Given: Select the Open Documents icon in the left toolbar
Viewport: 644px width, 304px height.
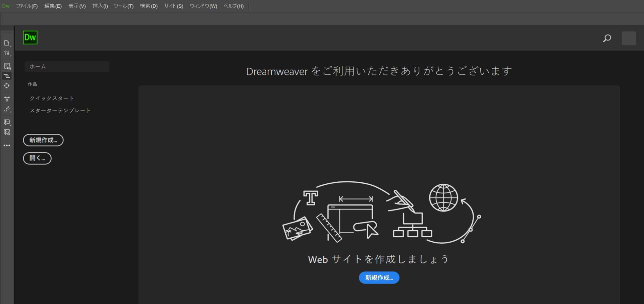Looking at the screenshot, I should pyautogui.click(x=7, y=43).
